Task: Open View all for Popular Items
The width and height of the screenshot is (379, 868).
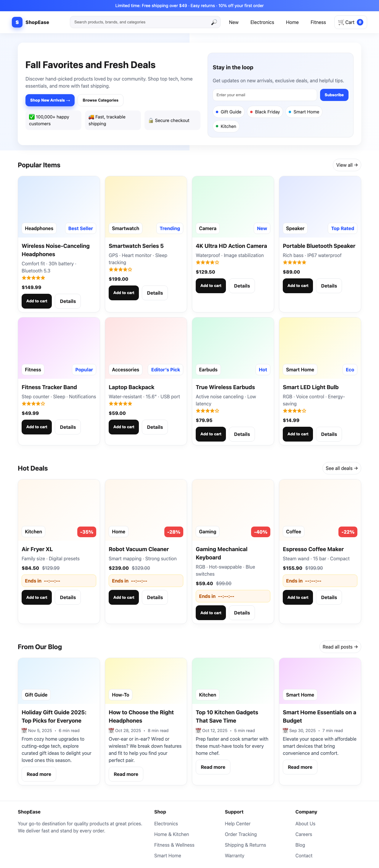Action: click(346, 165)
